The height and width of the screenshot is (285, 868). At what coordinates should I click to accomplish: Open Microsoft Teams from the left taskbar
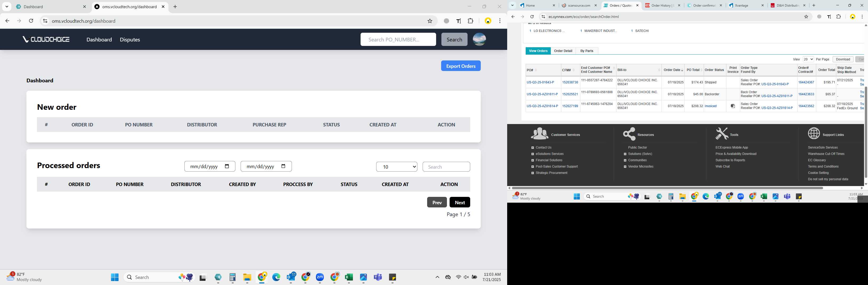[378, 277]
